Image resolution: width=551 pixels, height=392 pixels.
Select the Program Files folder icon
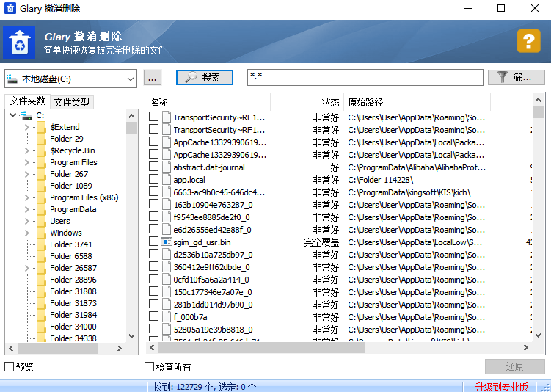pos(42,162)
